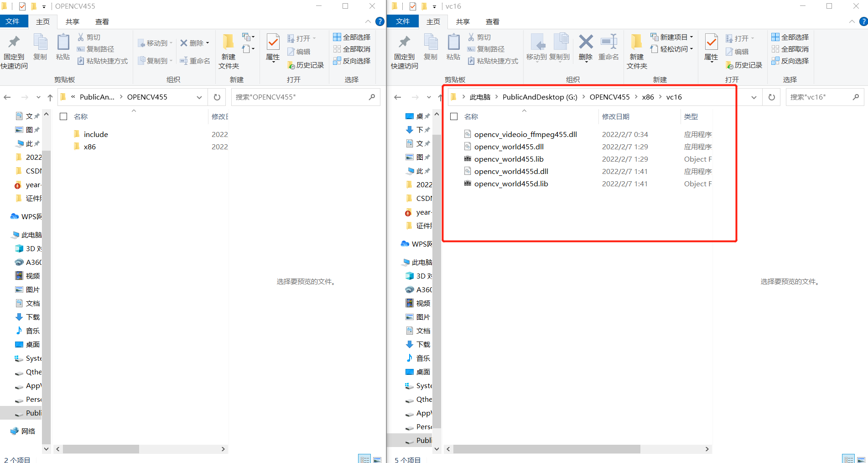Image resolution: width=868 pixels, height=463 pixels.
Task: Click horizontal scrollbar thumb in OPENCV455 file list
Action: (x=101, y=449)
